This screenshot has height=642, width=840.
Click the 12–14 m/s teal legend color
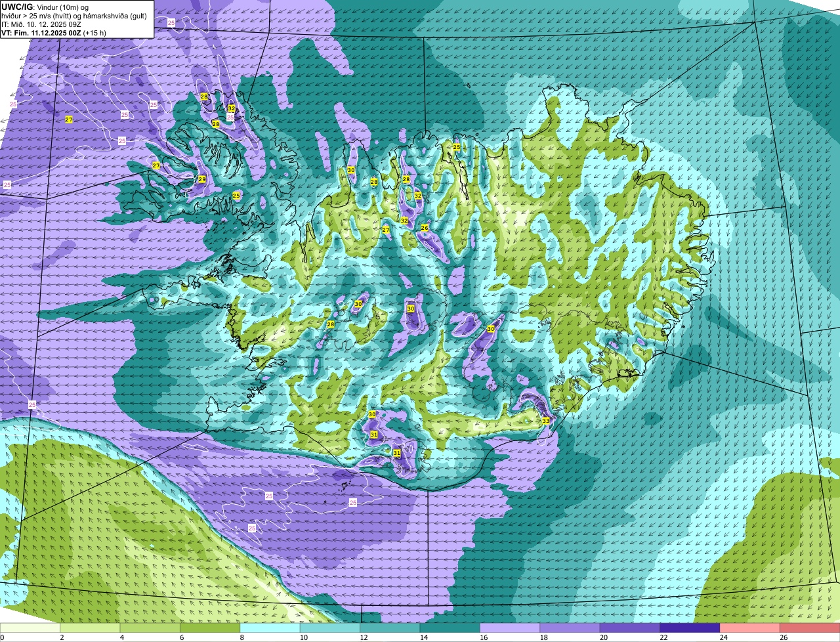click(x=390, y=628)
